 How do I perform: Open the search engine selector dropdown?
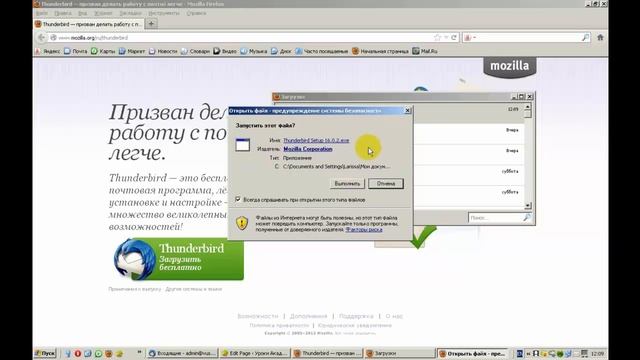point(470,38)
